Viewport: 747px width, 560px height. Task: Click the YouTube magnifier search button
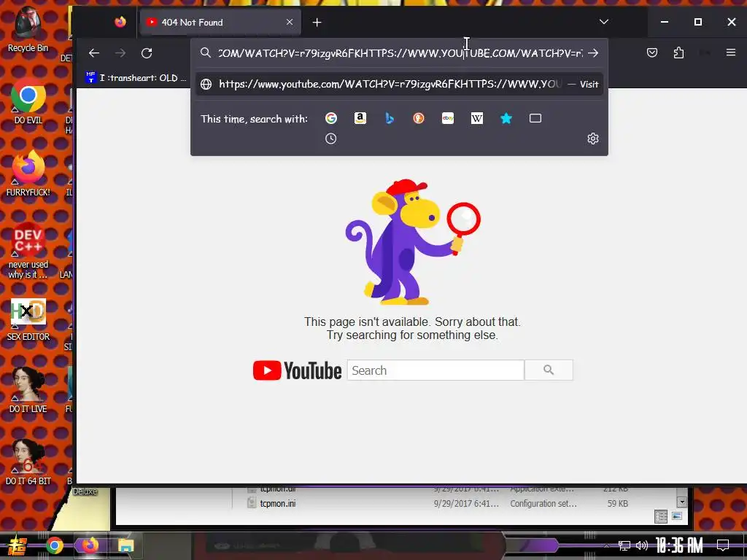point(549,370)
